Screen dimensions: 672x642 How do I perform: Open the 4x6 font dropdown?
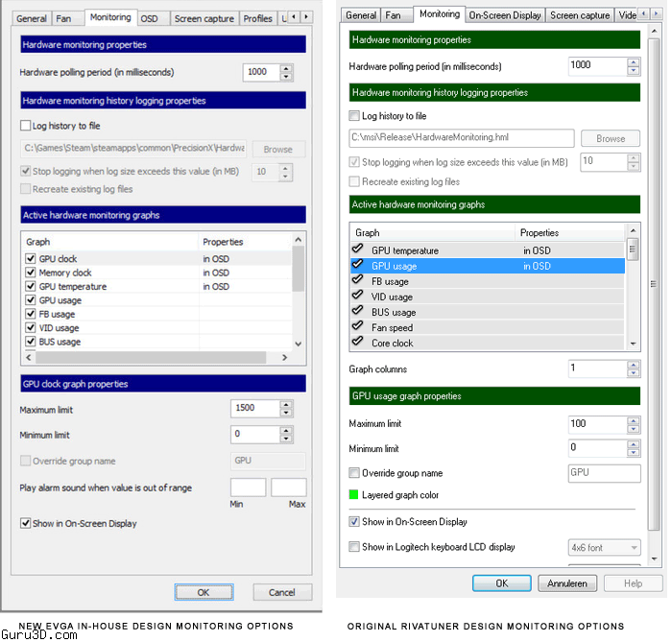(604, 548)
